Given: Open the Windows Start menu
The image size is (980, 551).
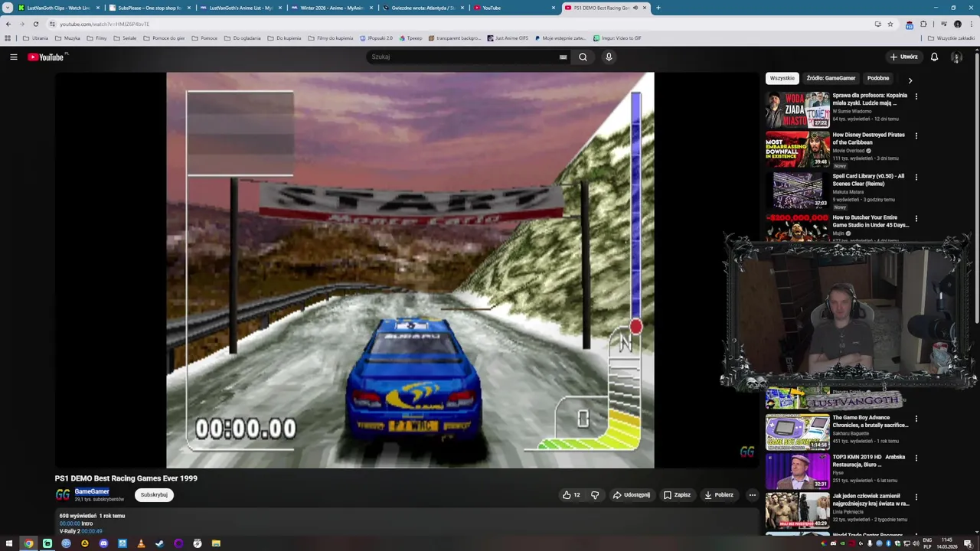Looking at the screenshot, I should [x=10, y=543].
